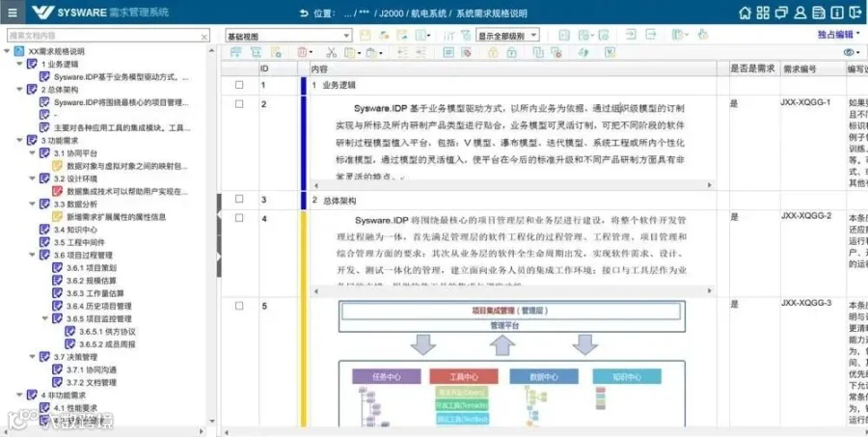Open the document edit icon in header
The width and height of the screenshot is (868, 437).
(818, 13)
